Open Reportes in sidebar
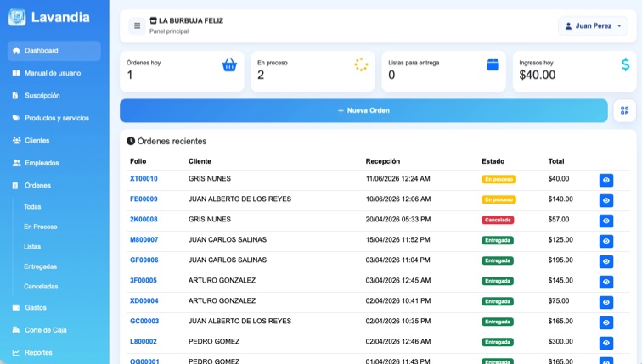This screenshot has width=642, height=364. point(54,353)
